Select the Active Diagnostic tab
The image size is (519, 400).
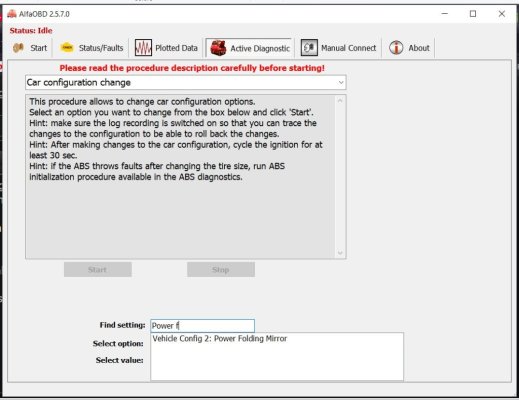click(x=250, y=48)
